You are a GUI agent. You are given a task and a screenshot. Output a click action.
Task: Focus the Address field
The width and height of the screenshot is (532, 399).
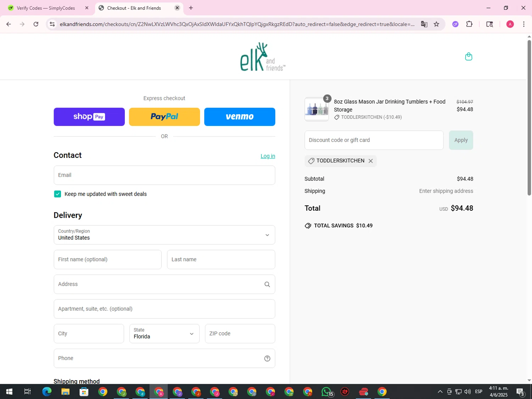pos(164,284)
